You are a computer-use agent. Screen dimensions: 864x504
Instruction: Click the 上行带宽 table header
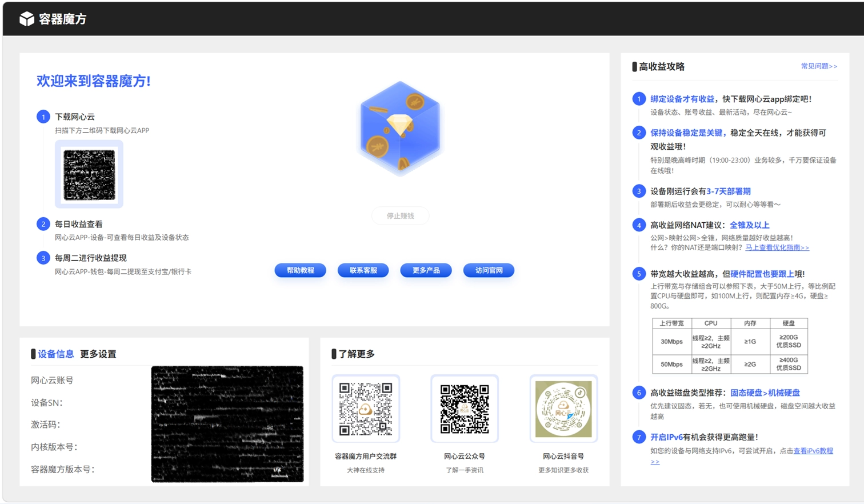[672, 323]
